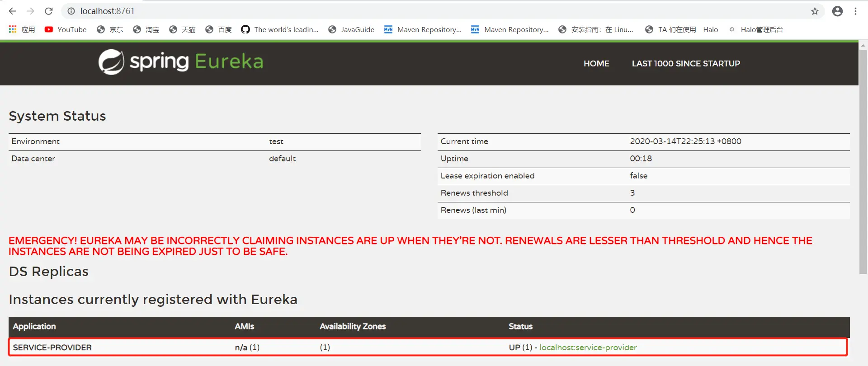Open the YouTube bookmark
The image size is (868, 366).
[66, 29]
